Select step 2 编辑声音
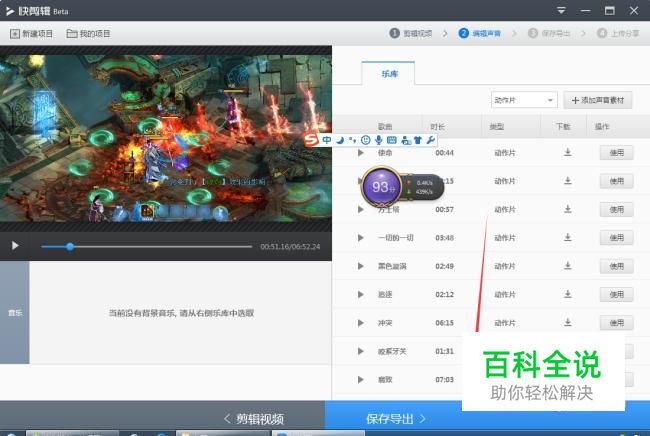Screen dimensions: 650x436 (x=480, y=33)
